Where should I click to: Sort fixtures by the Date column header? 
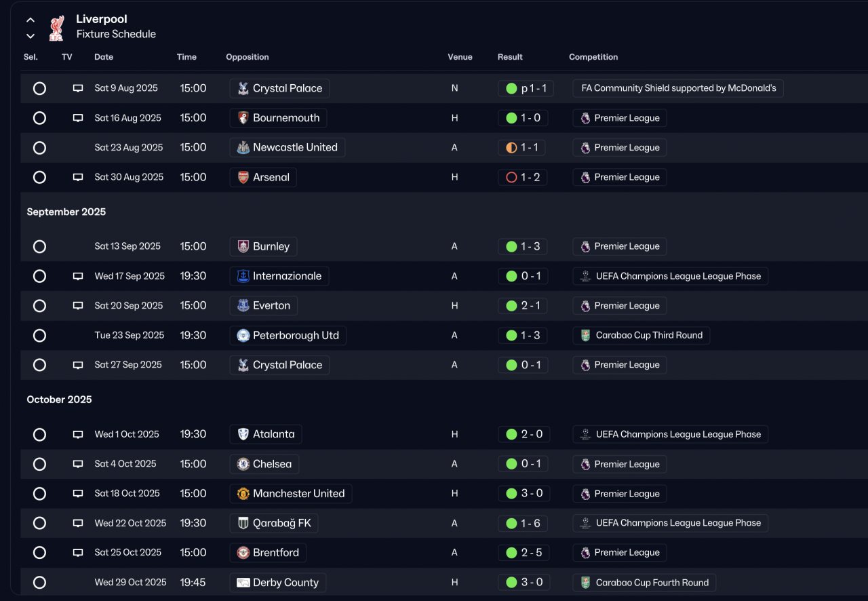coord(104,57)
